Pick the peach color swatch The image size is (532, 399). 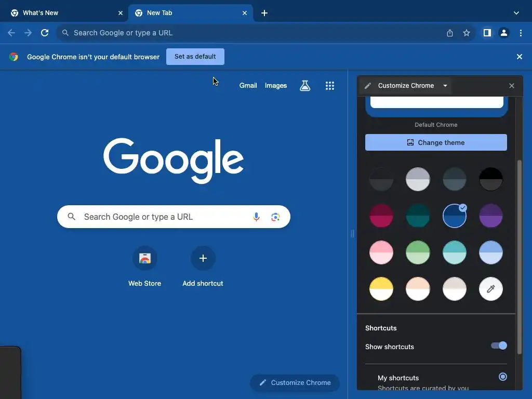click(x=418, y=289)
